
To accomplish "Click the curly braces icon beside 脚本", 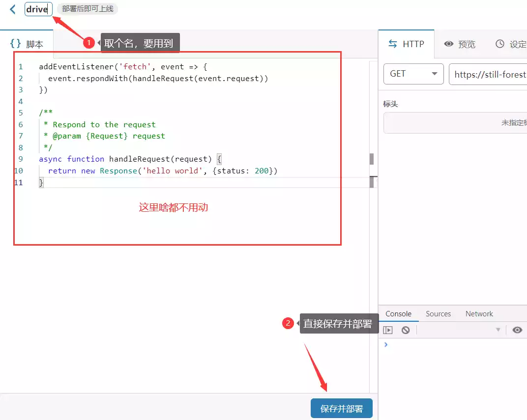I will (15, 44).
